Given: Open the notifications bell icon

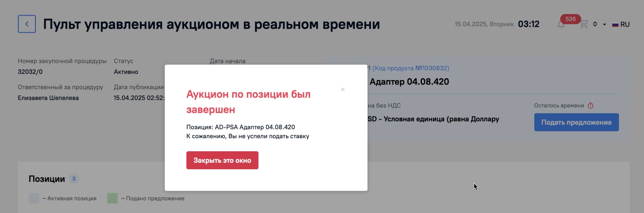Looking at the screenshot, I should point(561,25).
